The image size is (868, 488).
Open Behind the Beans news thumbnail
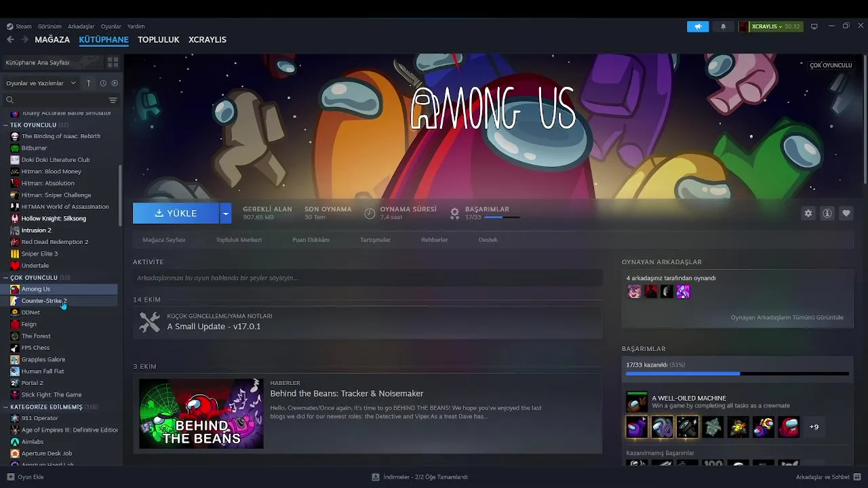point(201,413)
